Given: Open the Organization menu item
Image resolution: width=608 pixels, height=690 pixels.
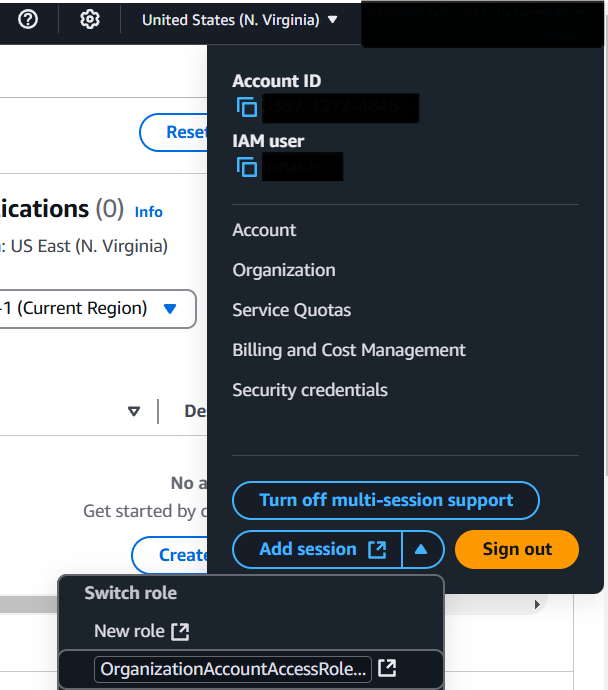Looking at the screenshot, I should pos(284,270).
